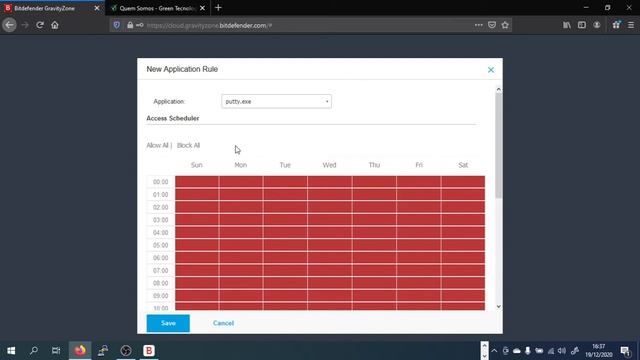Bookmark this page with the star
Screen dimensions: 640x360
[x=505, y=25]
